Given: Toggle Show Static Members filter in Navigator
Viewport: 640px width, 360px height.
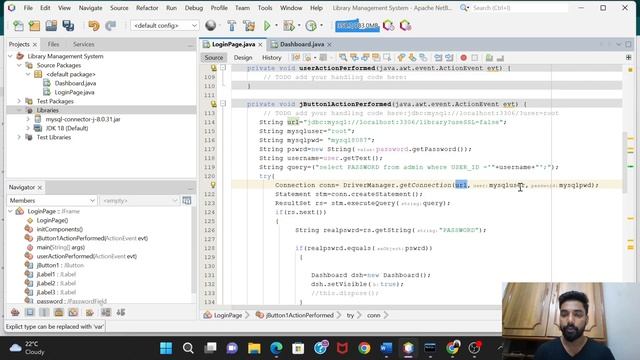Looking at the screenshot, I should (44, 312).
